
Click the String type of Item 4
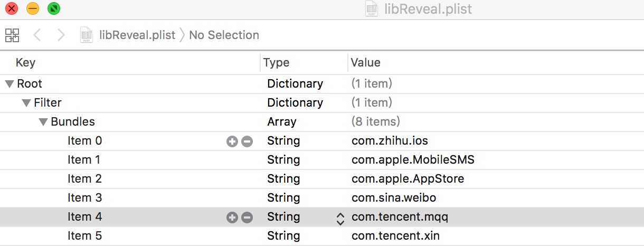[x=283, y=217]
